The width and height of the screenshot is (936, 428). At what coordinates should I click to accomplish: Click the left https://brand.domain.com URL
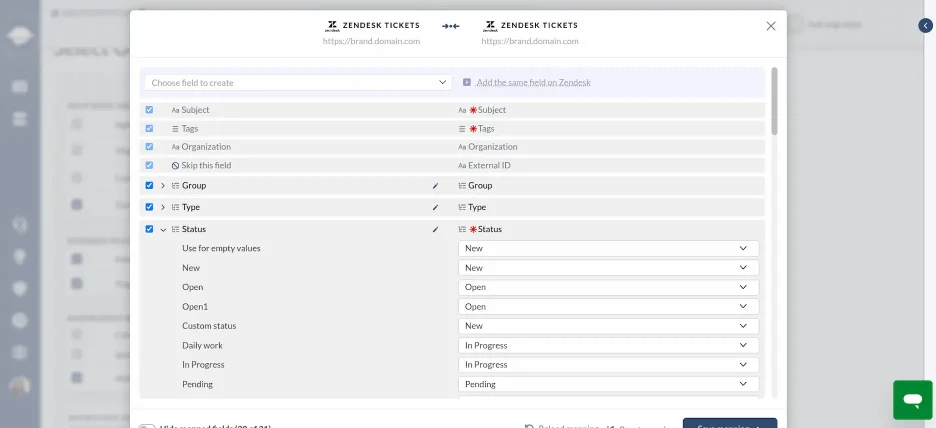tap(371, 41)
